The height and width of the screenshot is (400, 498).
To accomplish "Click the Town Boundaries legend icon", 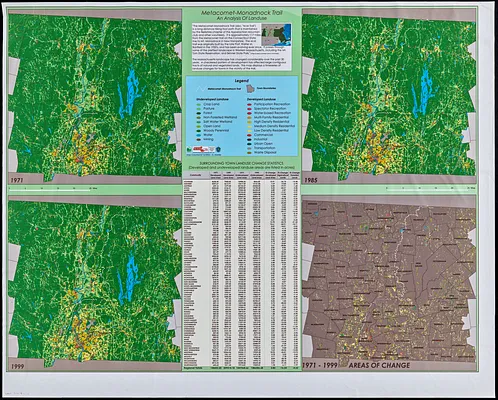I will point(250,88).
